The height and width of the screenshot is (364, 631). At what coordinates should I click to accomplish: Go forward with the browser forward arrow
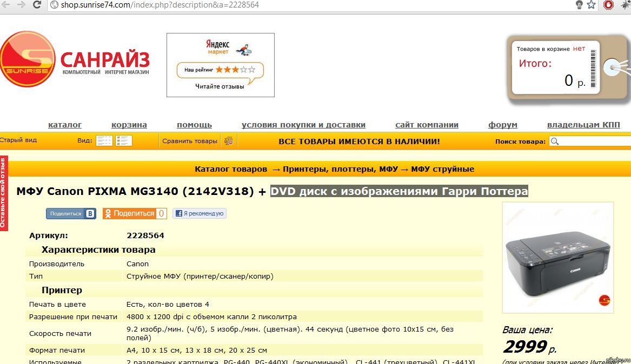click(x=21, y=5)
